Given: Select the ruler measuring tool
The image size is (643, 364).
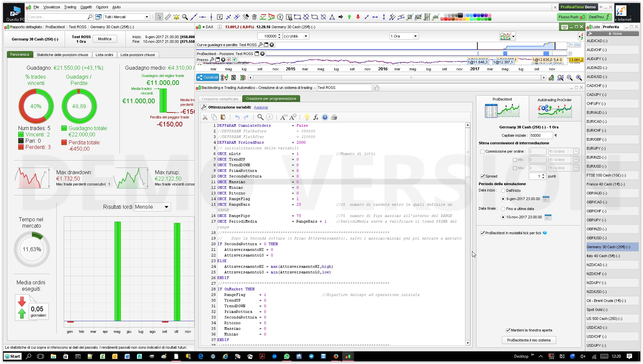Looking at the screenshot, I should pos(168,17).
